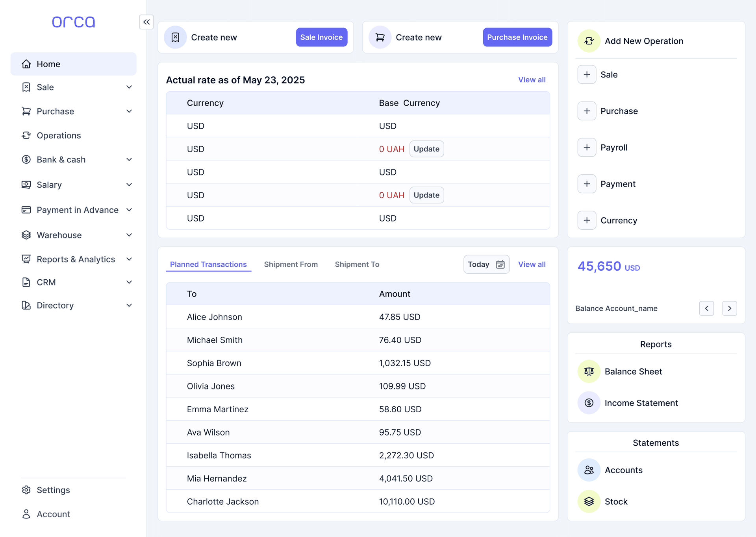Click the Income Statement icon
This screenshot has height=537, width=756.
[589, 402]
